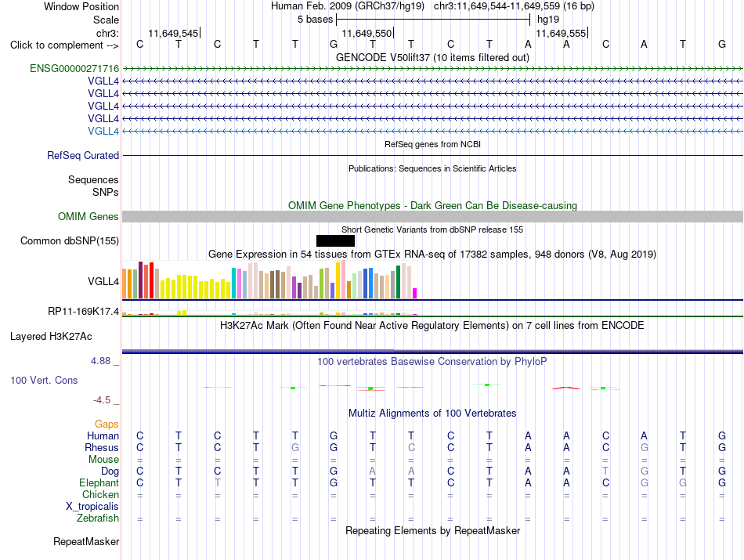The image size is (744, 560).
Task: Open the GENCODE V50lift37 track title
Action: pos(432,57)
